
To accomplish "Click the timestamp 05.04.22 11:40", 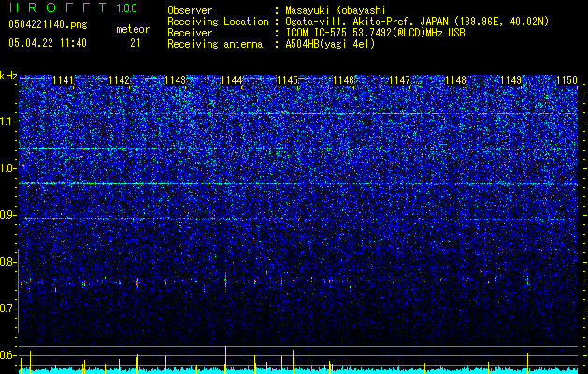I will click(48, 43).
